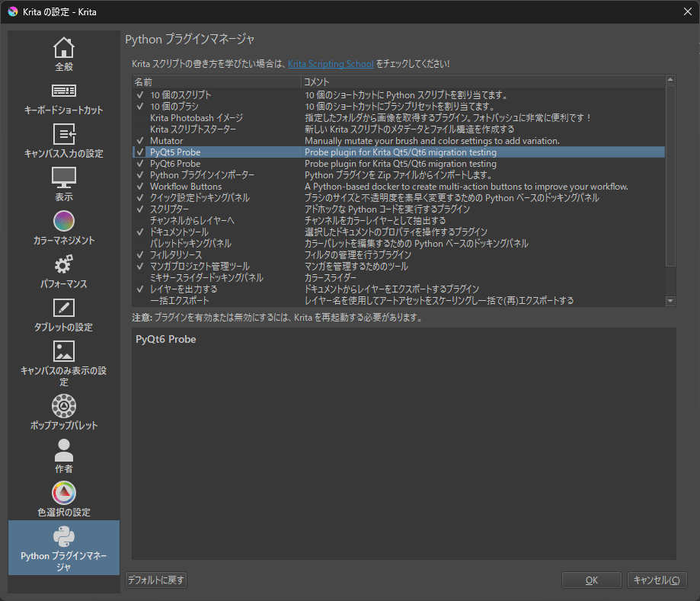The image size is (700, 601).
Task: Sort list by 名前 column header
Action: click(x=216, y=82)
